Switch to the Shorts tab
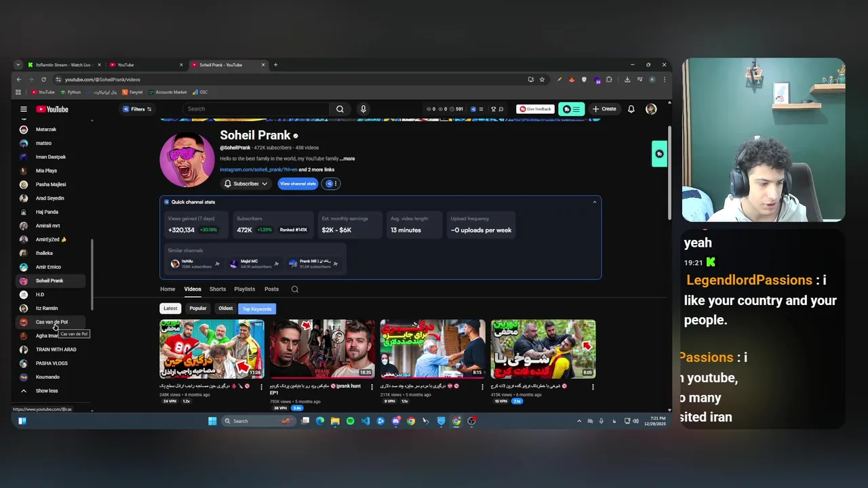 [x=218, y=289]
